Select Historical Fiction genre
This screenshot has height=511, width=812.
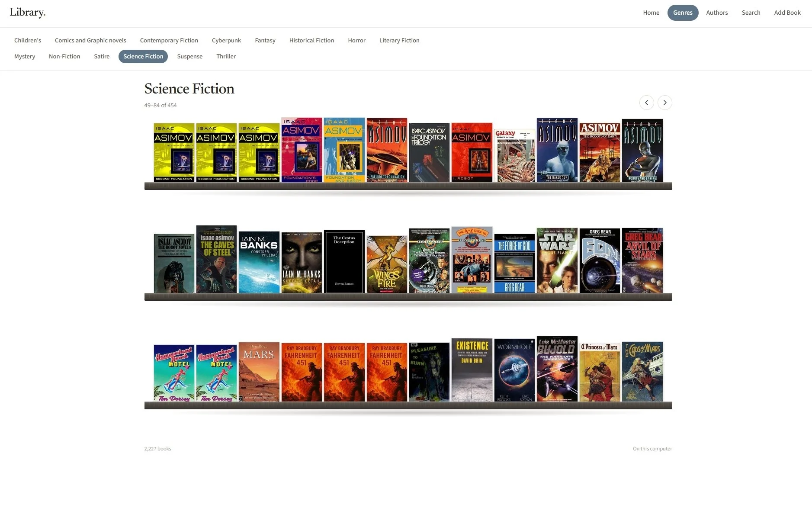(311, 40)
